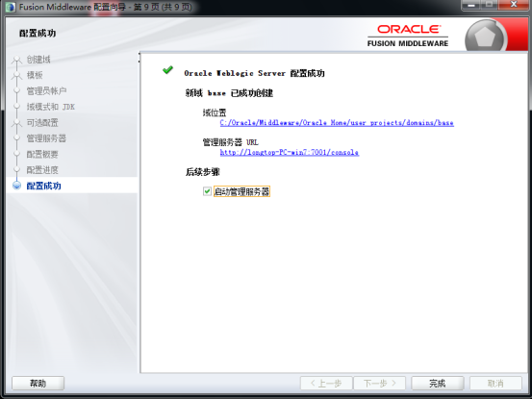Select 配置进度 step in sidebar
This screenshot has width=532, height=399.
click(x=42, y=170)
